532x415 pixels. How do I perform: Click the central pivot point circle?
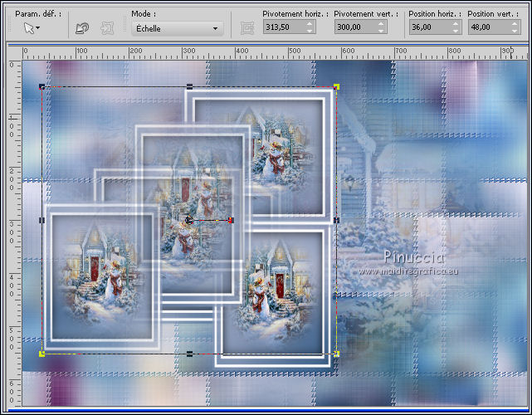coord(189,221)
